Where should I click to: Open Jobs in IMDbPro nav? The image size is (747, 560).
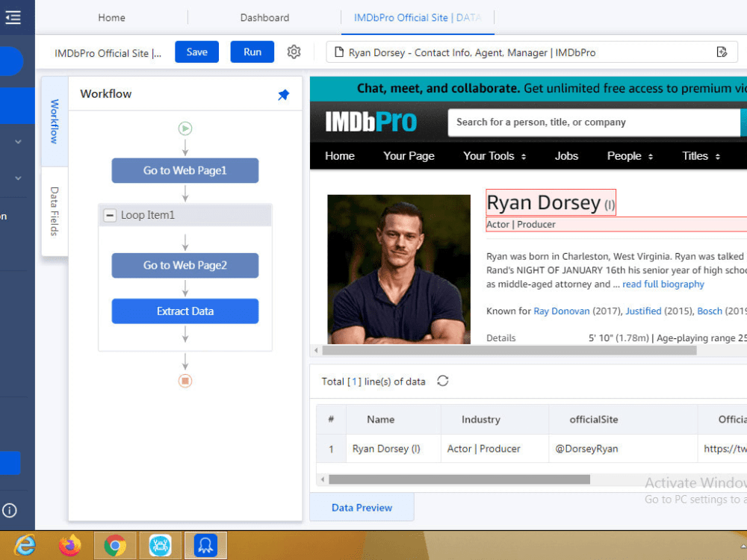tap(566, 156)
